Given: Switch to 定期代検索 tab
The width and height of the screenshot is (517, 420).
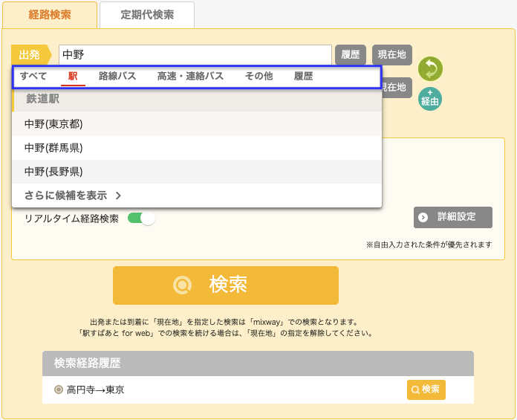Looking at the screenshot, I should [x=147, y=15].
